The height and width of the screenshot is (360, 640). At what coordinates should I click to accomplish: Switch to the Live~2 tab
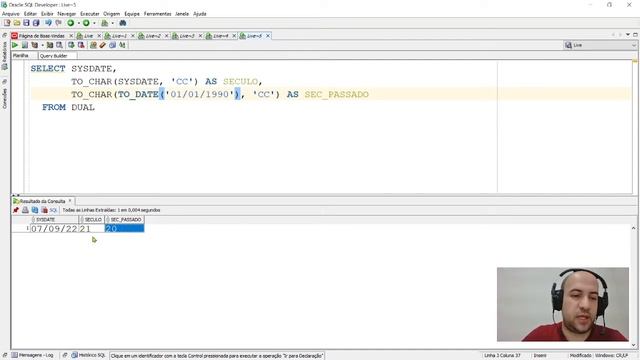pos(152,36)
